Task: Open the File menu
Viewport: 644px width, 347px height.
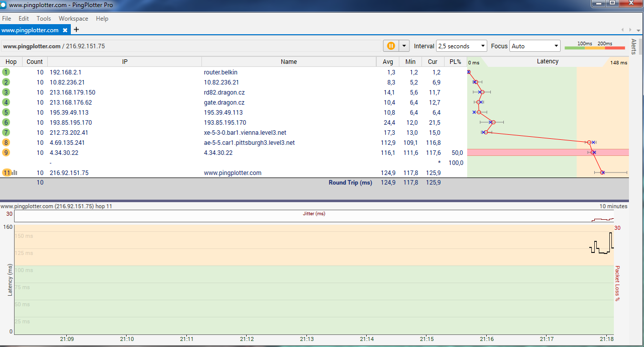Action: [x=7, y=19]
